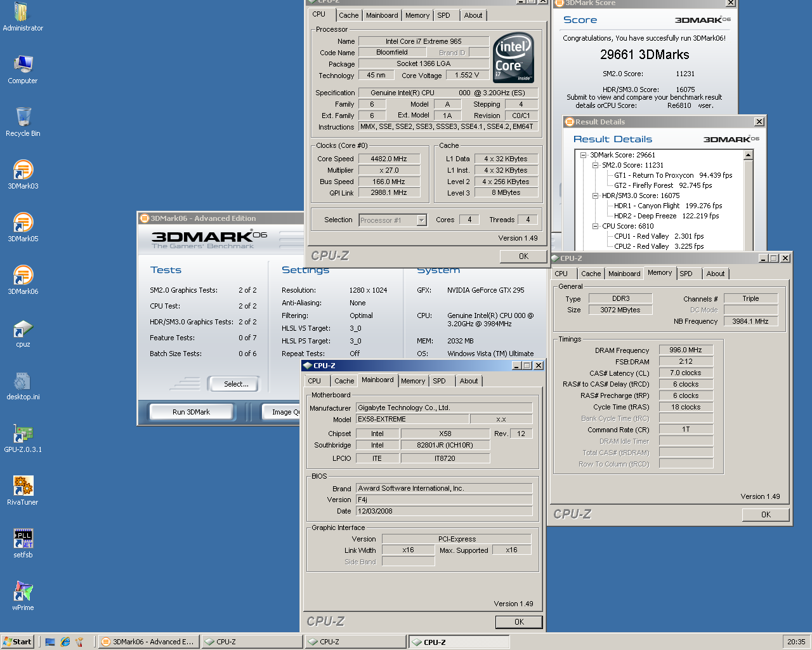The image size is (812, 650).
Task: Click the DRAM Frequency 996.0 MHz field
Action: 686,350
